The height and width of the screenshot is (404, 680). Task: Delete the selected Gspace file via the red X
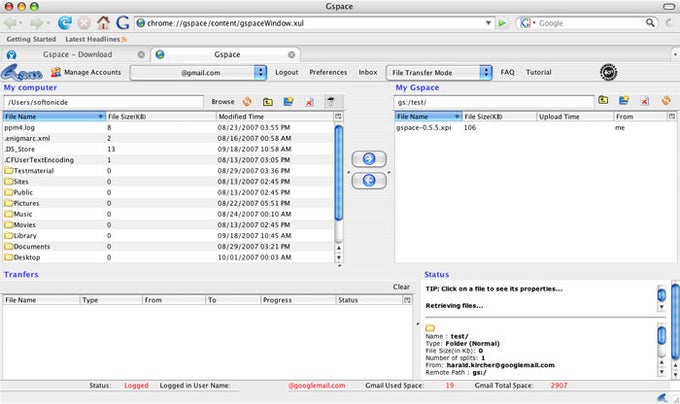click(645, 101)
